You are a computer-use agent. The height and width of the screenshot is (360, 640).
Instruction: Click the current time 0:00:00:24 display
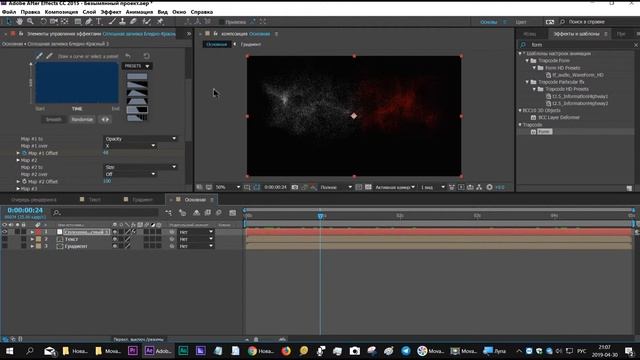click(25, 210)
